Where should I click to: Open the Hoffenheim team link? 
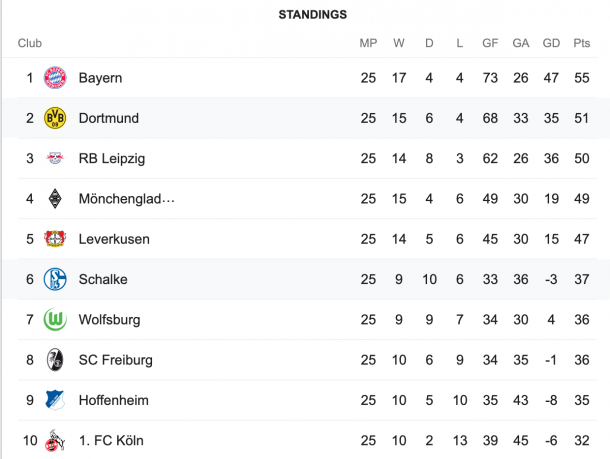point(114,400)
